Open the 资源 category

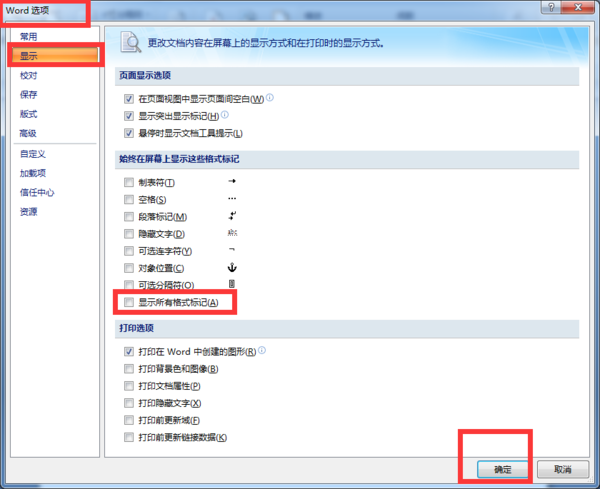28,212
